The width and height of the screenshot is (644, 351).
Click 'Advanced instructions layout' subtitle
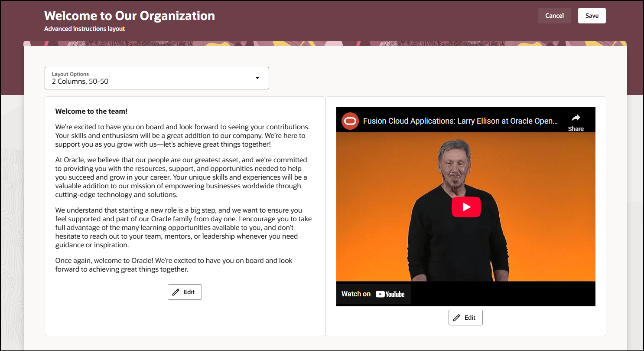tap(85, 29)
